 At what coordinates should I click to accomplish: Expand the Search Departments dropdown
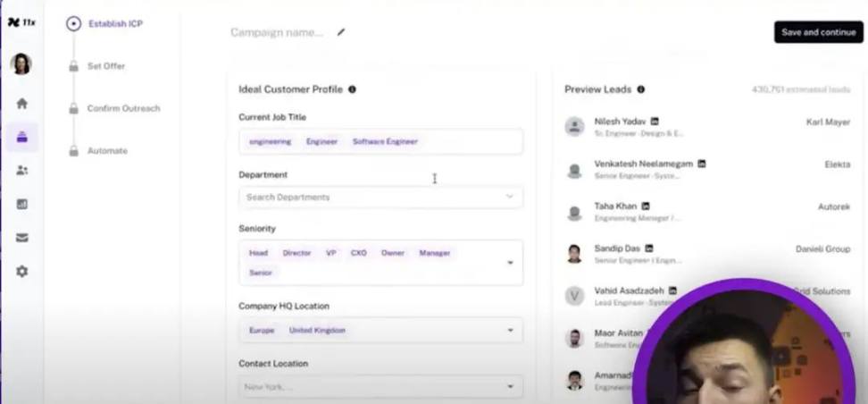tap(380, 198)
